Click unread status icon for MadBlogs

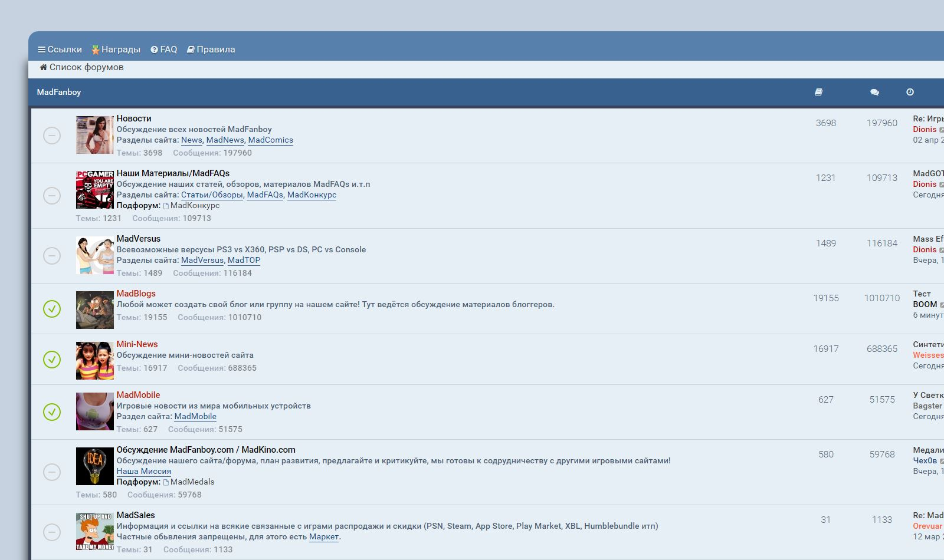click(52, 309)
